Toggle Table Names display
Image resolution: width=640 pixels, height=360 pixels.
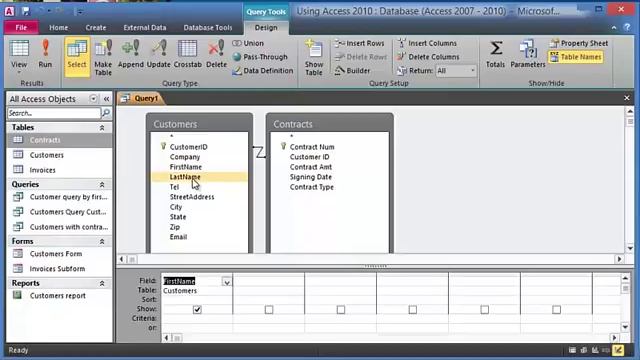[576, 57]
